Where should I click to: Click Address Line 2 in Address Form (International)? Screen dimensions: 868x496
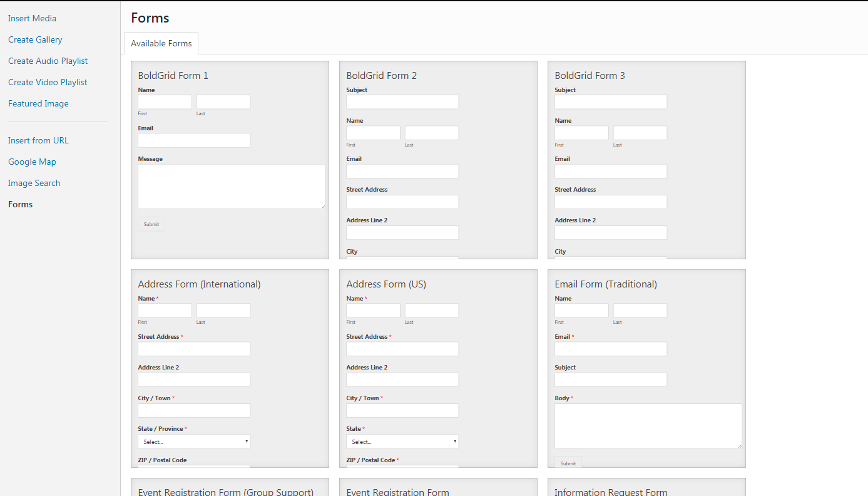[194, 380]
